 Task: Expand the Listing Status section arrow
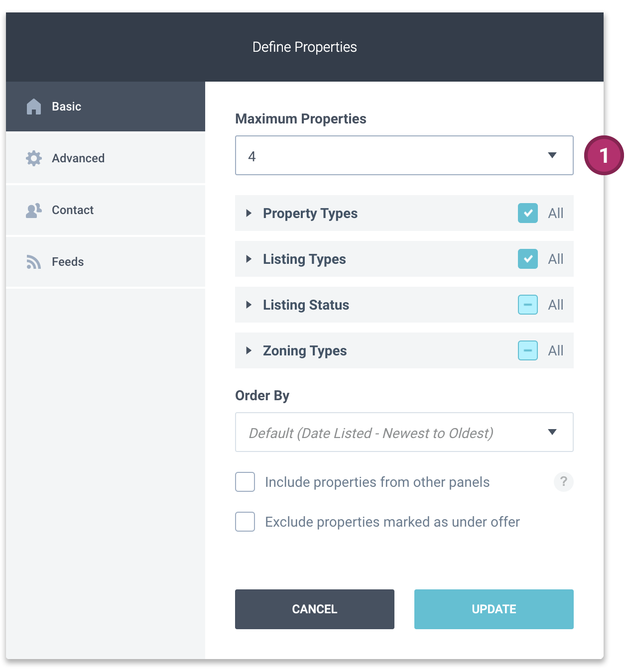click(249, 305)
